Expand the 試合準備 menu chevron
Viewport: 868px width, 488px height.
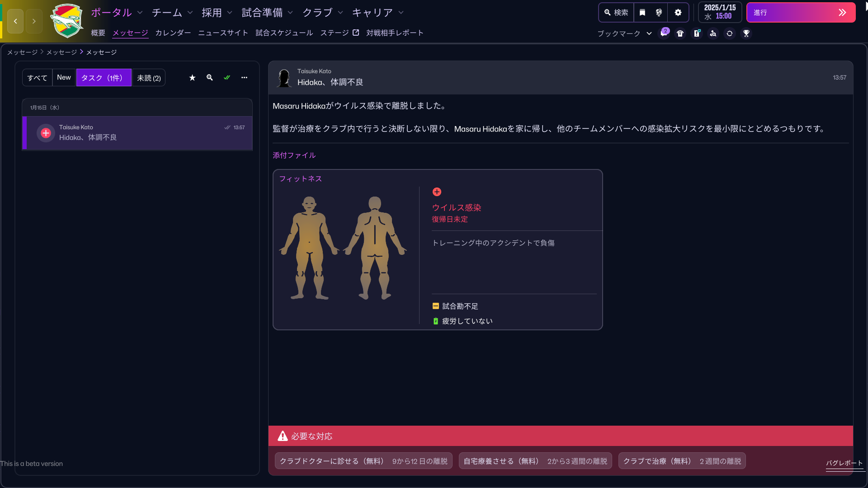[290, 13]
